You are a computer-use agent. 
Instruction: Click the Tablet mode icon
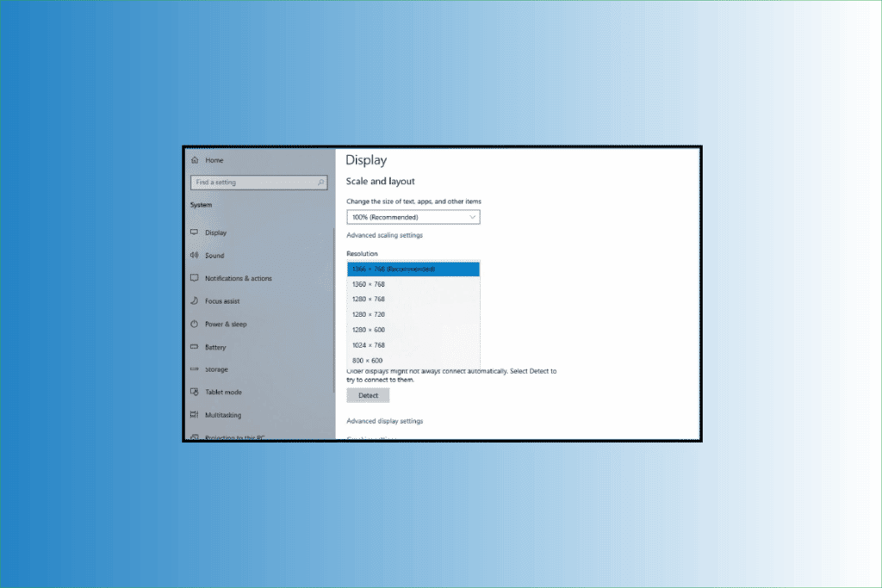tap(195, 392)
